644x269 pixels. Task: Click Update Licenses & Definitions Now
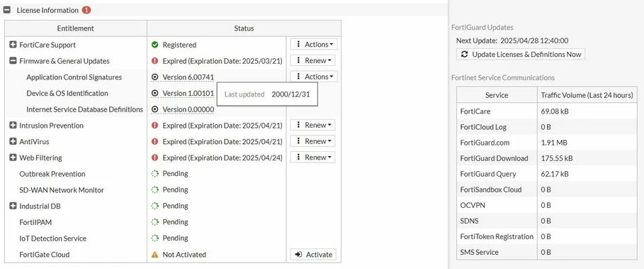click(x=521, y=54)
